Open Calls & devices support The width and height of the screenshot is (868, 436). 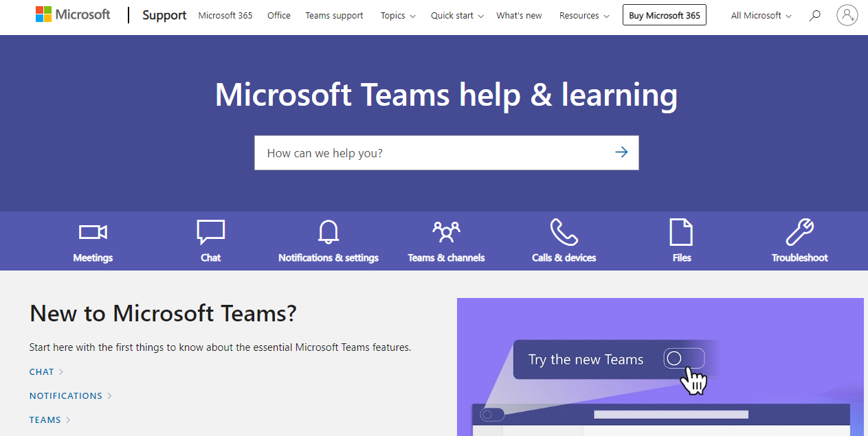point(564,240)
